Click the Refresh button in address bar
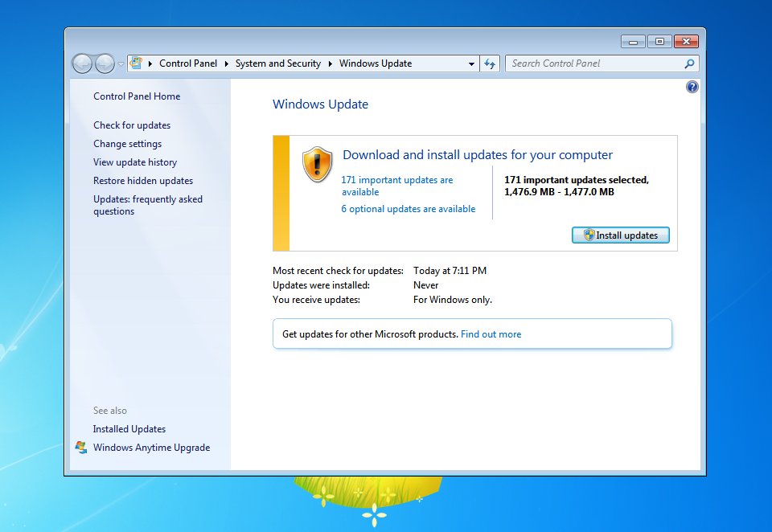The image size is (772, 532). pyautogui.click(x=490, y=63)
